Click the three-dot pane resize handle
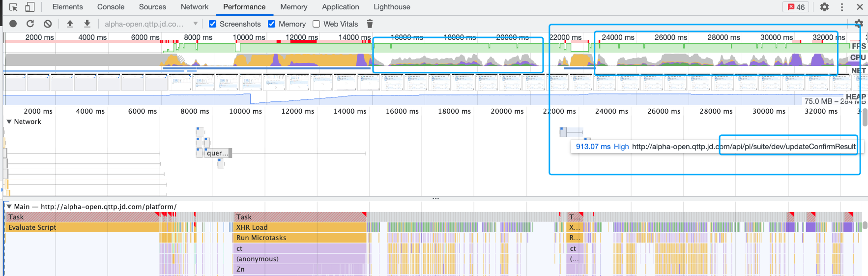The image size is (868, 276). coord(435,199)
